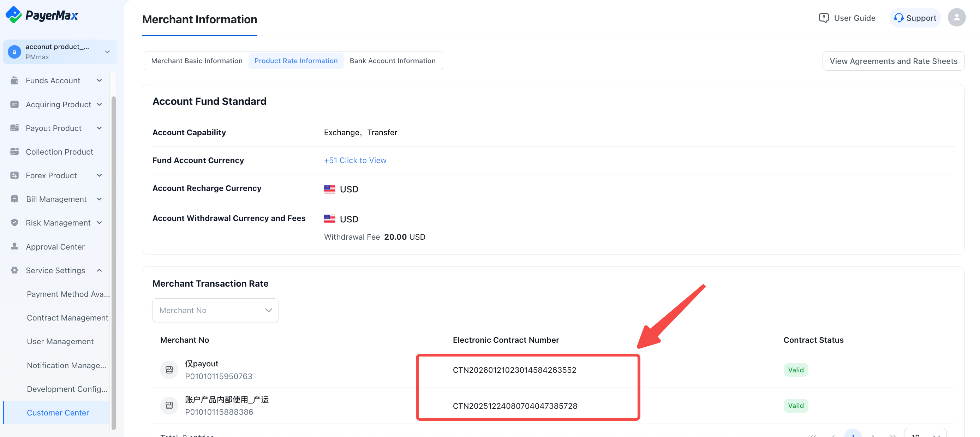Expand the Payout Product submenu chevron
980x437 pixels.
pyautogui.click(x=99, y=128)
